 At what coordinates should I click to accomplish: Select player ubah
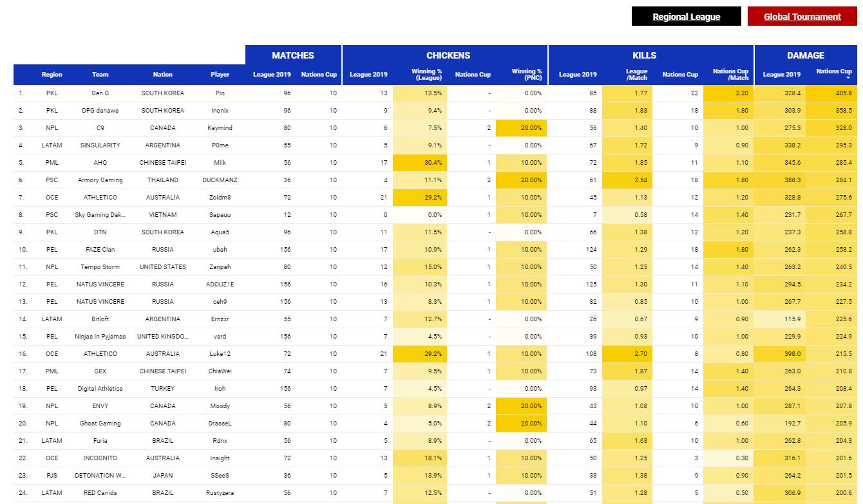pos(220,250)
